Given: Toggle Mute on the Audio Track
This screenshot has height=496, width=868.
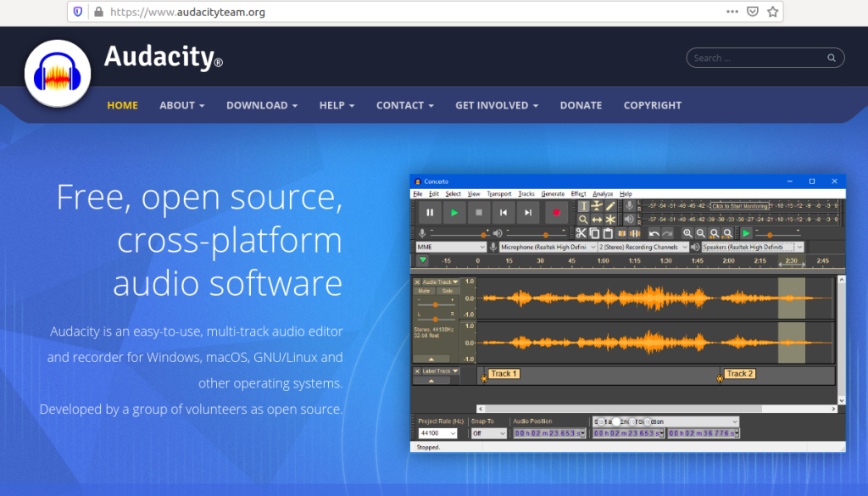Looking at the screenshot, I should [x=424, y=291].
